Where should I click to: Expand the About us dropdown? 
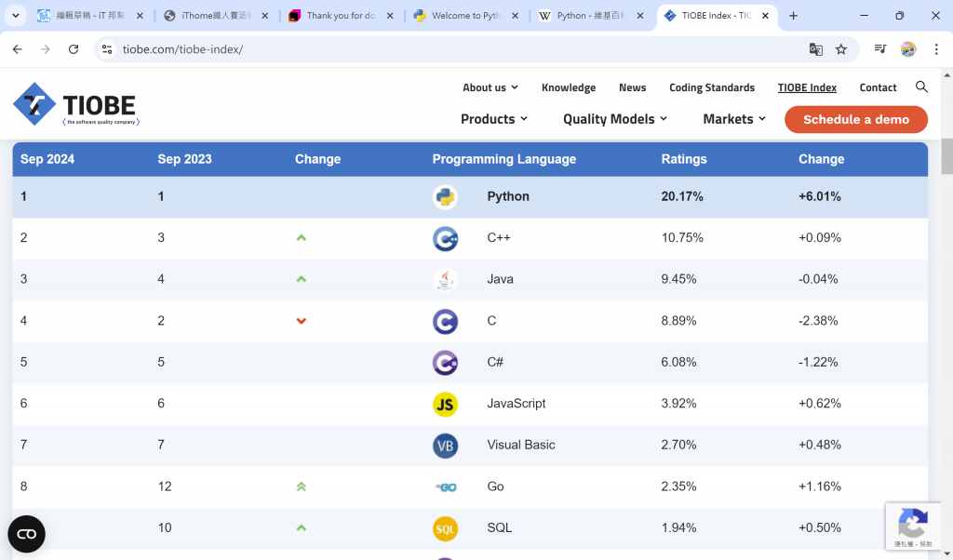pyautogui.click(x=490, y=87)
